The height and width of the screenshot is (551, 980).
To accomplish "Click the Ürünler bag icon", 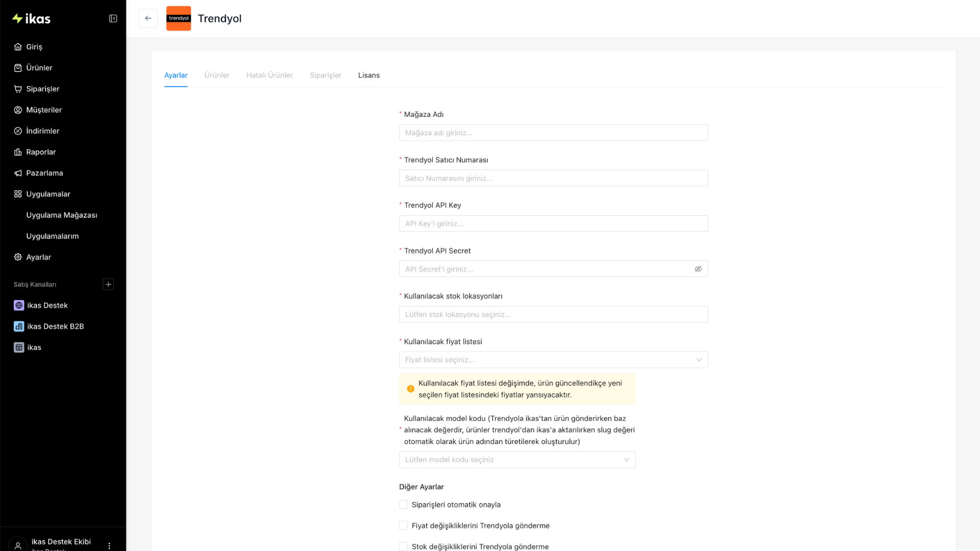I will point(18,68).
